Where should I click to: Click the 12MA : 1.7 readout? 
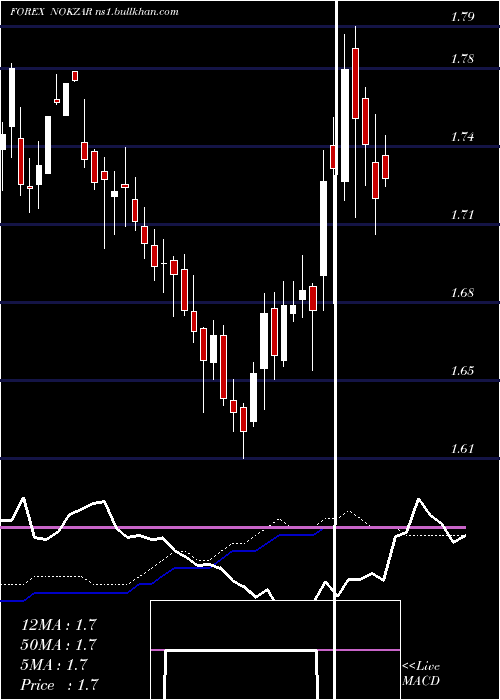point(59,625)
